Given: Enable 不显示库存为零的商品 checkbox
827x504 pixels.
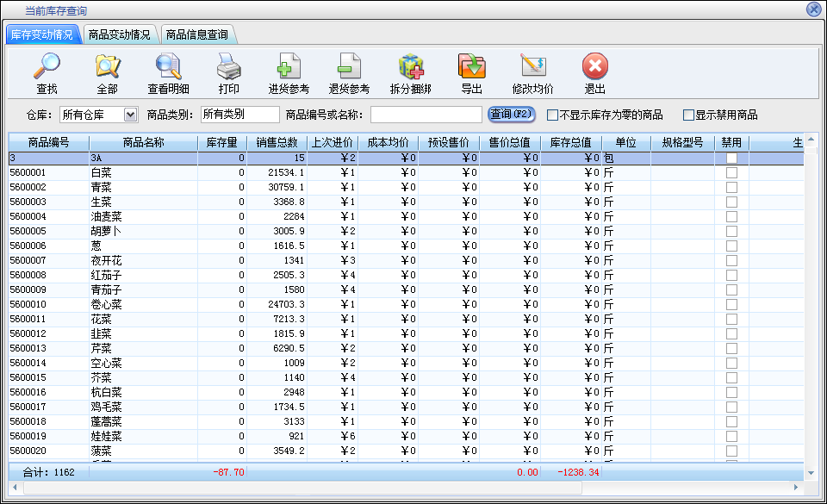Looking at the screenshot, I should (x=552, y=115).
